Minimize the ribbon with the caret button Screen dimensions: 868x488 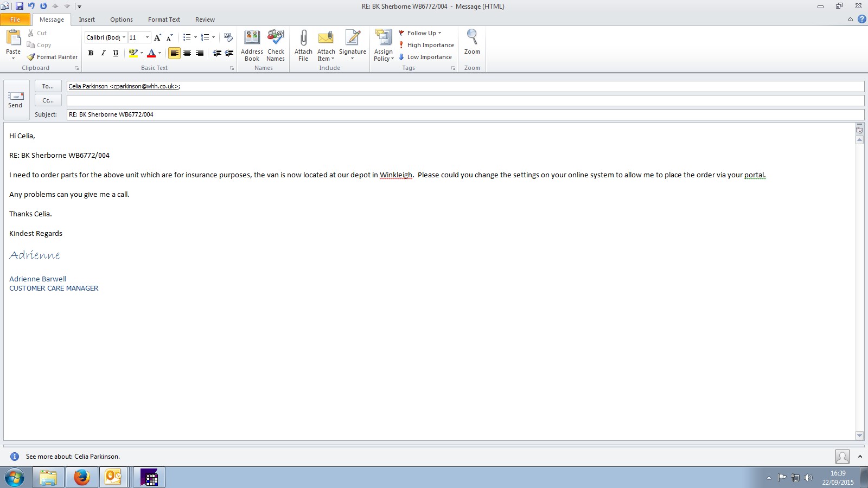[x=850, y=20]
